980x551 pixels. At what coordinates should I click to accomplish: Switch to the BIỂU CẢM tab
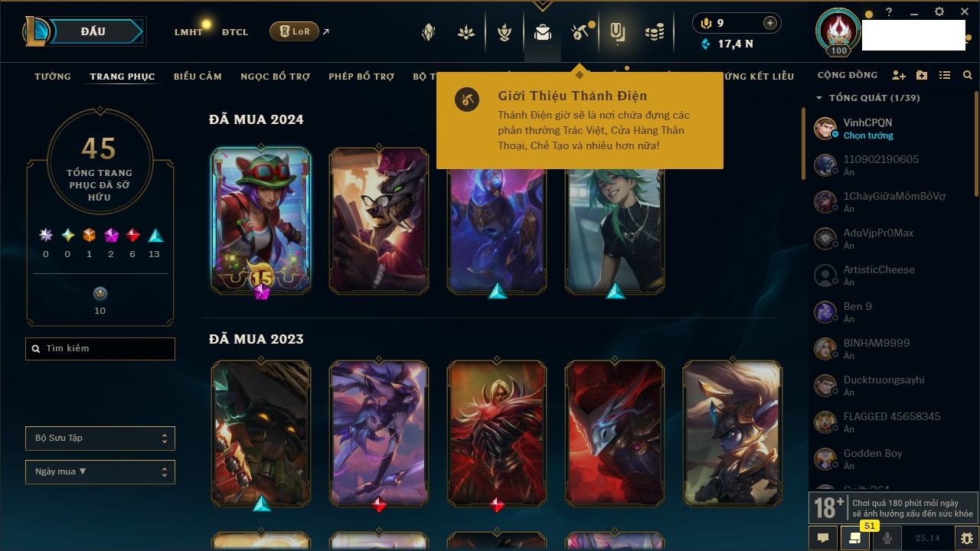(x=198, y=77)
